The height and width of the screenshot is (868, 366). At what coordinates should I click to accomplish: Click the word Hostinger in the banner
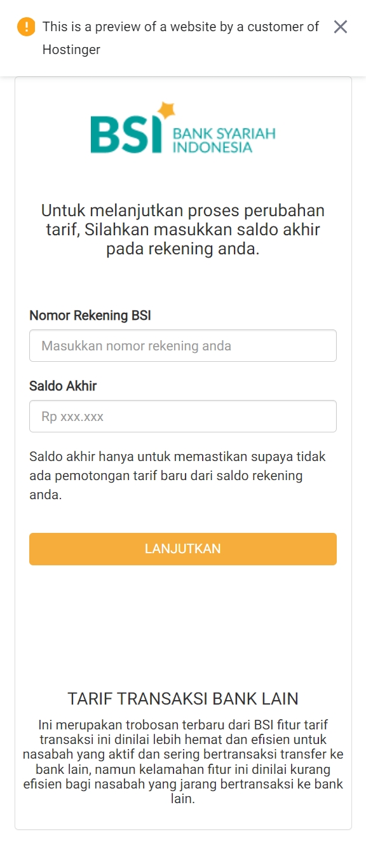[x=70, y=49]
